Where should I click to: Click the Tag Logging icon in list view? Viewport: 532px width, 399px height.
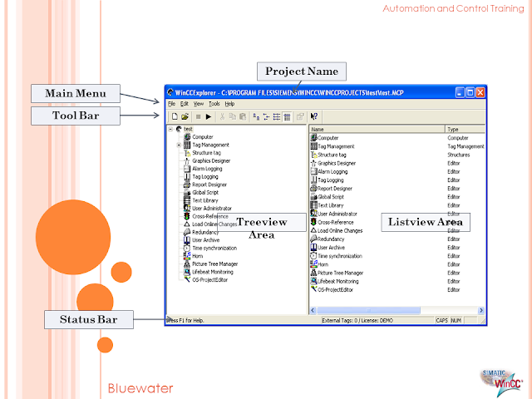(x=314, y=180)
